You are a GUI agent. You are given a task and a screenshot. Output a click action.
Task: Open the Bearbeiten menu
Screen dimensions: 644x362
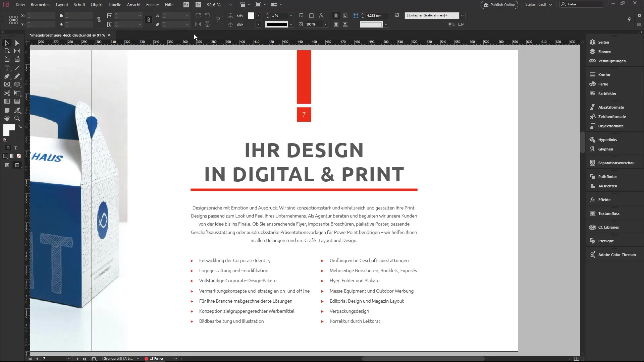[40, 5]
